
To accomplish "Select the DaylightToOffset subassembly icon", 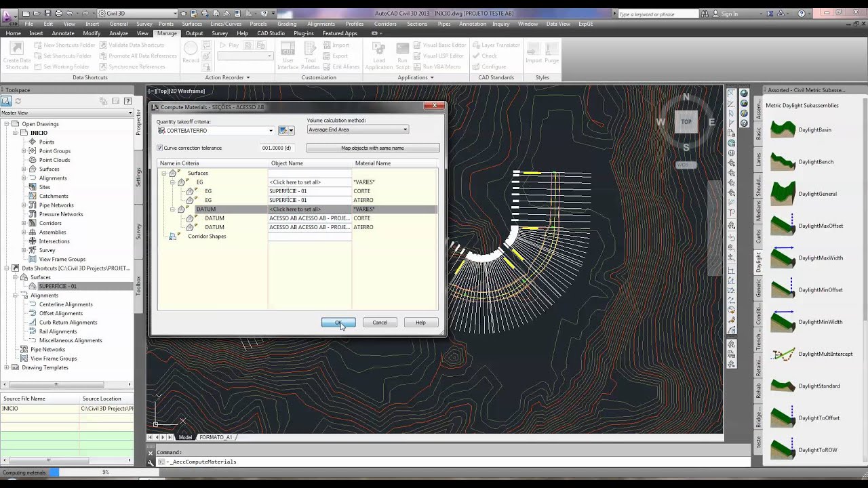I will (x=783, y=418).
